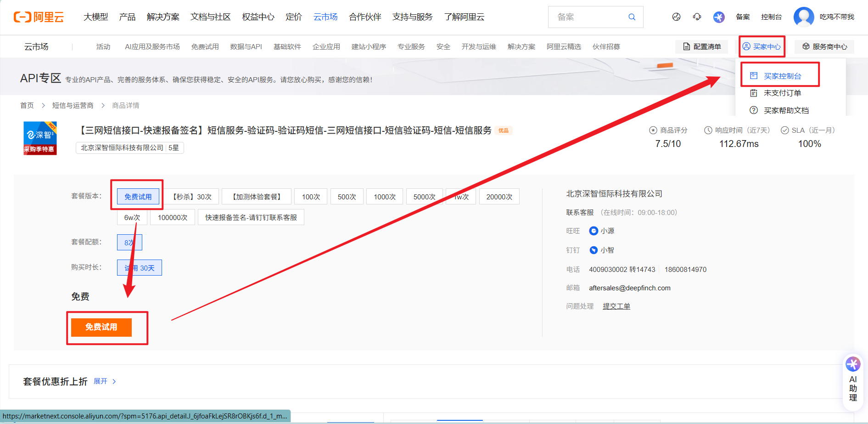This screenshot has width=868, height=424.
Task: Select 6w次 package
Action: [x=132, y=217]
